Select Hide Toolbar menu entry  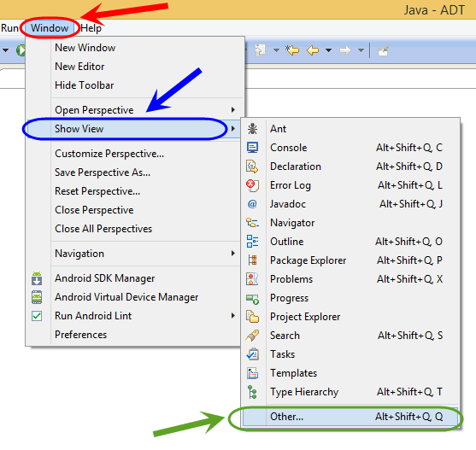(x=85, y=85)
